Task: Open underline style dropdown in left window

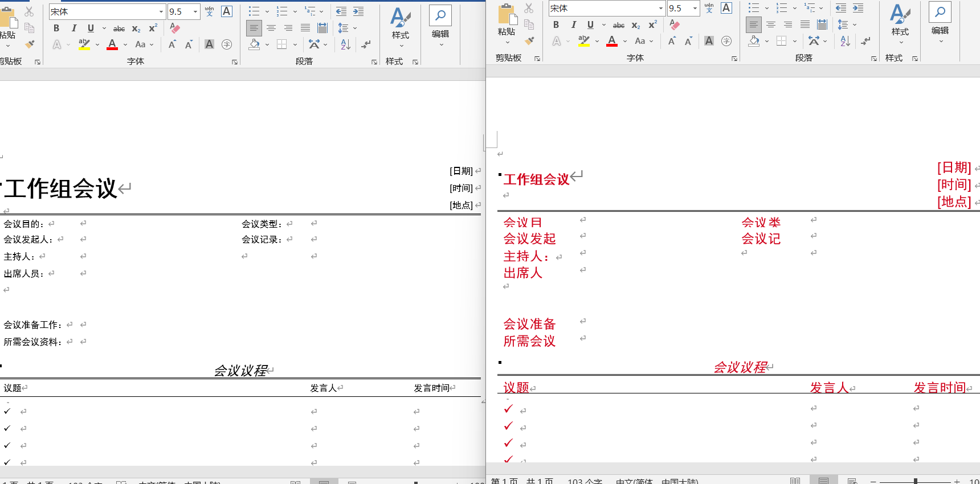Action: tap(104, 28)
